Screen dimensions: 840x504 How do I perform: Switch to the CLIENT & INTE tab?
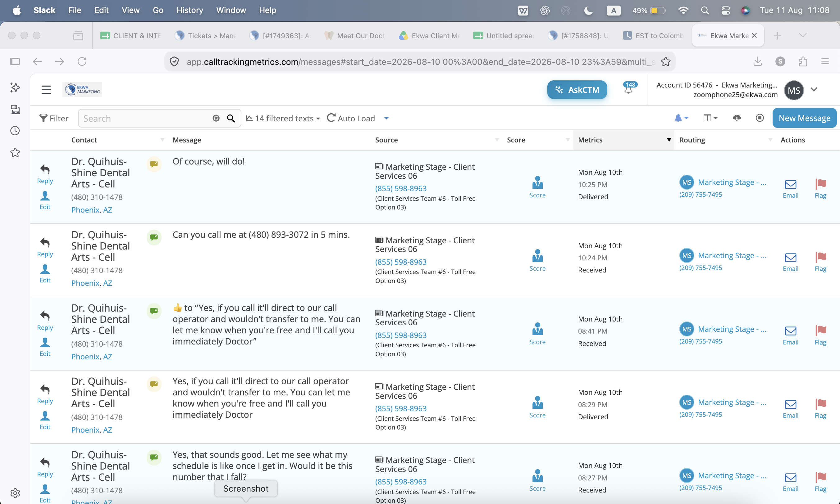130,35
